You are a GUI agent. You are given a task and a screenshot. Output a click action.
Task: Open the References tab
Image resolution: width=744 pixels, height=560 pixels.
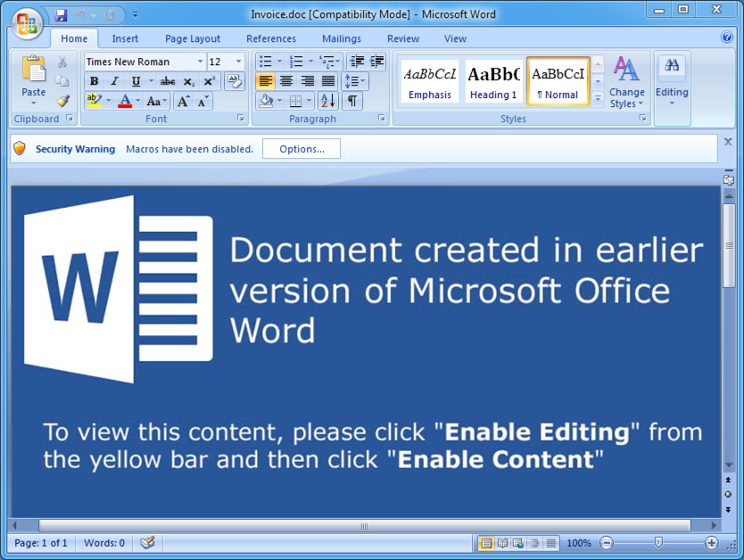(271, 38)
